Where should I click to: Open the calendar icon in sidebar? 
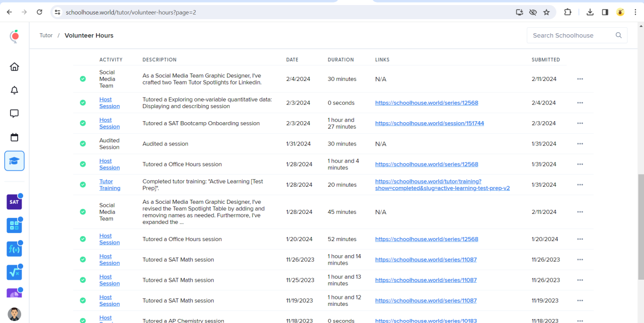coord(15,137)
